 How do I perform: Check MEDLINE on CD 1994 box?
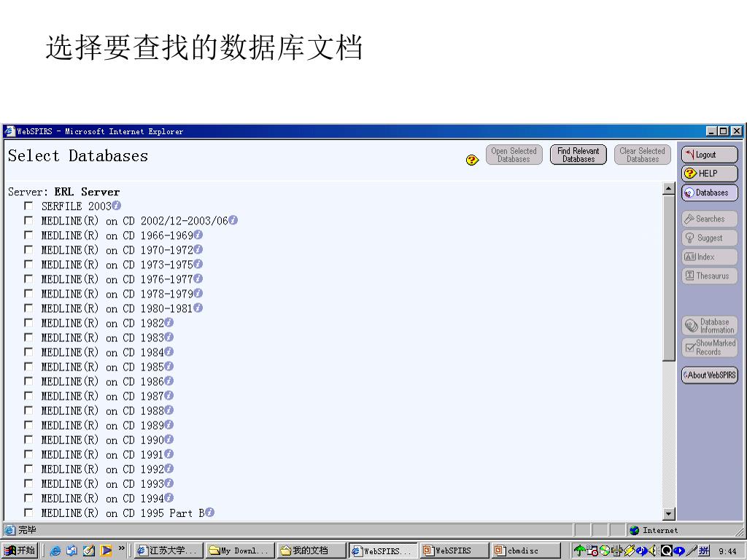tap(28, 498)
